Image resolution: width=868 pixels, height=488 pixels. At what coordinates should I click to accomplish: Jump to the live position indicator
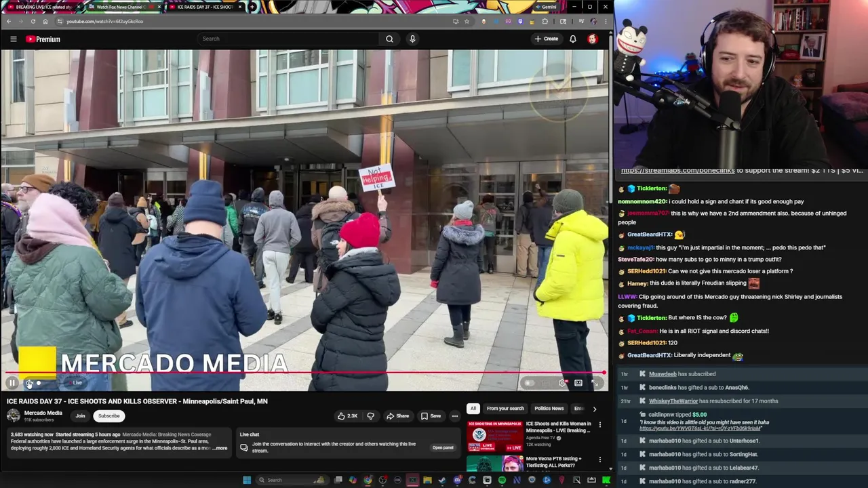[77, 383]
